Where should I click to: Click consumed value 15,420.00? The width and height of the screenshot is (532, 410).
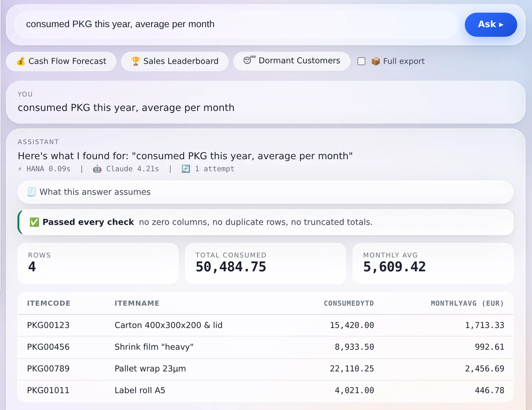click(352, 325)
